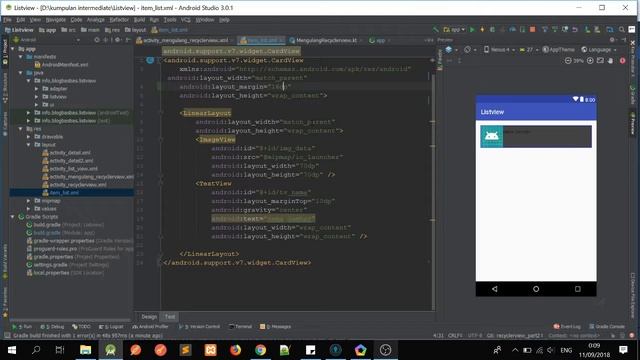Image resolution: width=640 pixels, height=360 pixels.
Task: Select the pan hand tool in preview
Action: tap(611, 60)
